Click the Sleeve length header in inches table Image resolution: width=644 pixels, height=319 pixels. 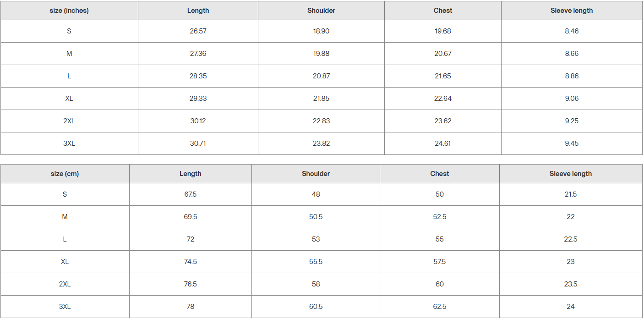(x=572, y=11)
